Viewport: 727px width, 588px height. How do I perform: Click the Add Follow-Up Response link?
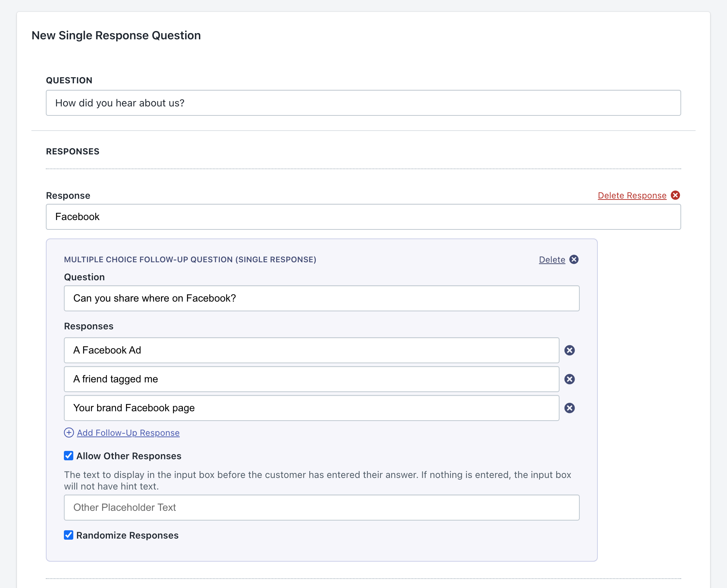(x=128, y=433)
